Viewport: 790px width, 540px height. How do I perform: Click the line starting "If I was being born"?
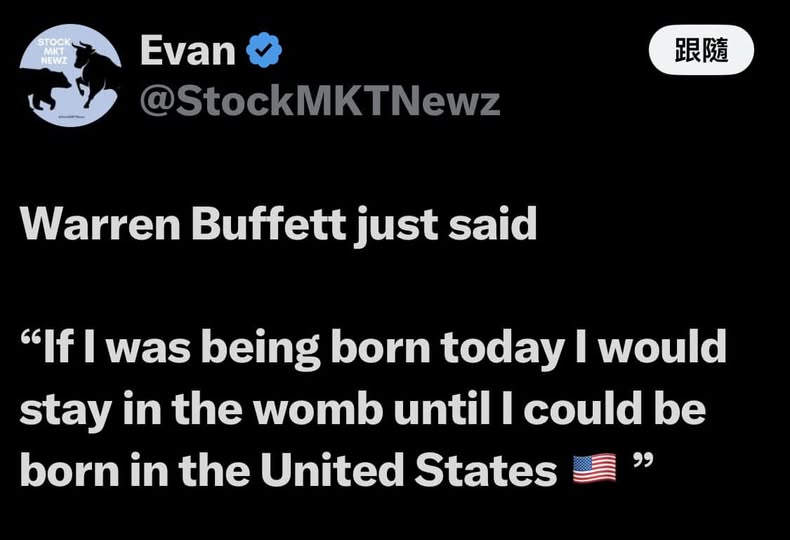coord(373,350)
